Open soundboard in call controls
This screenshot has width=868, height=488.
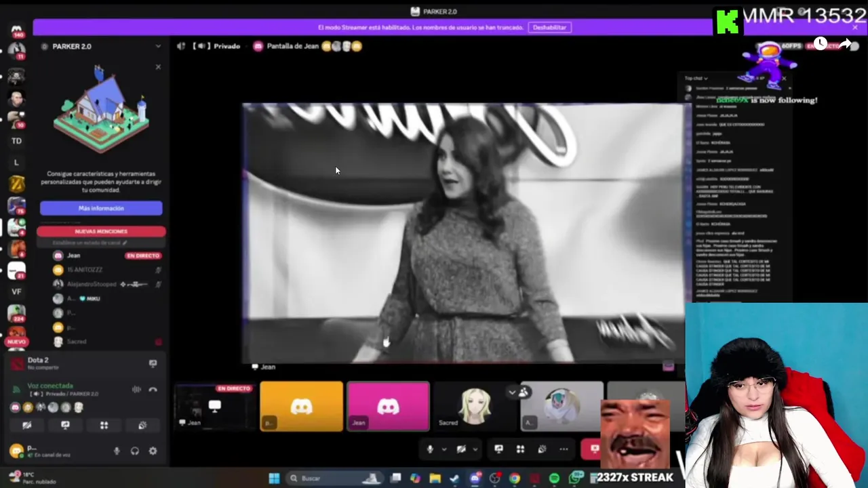[542, 449]
